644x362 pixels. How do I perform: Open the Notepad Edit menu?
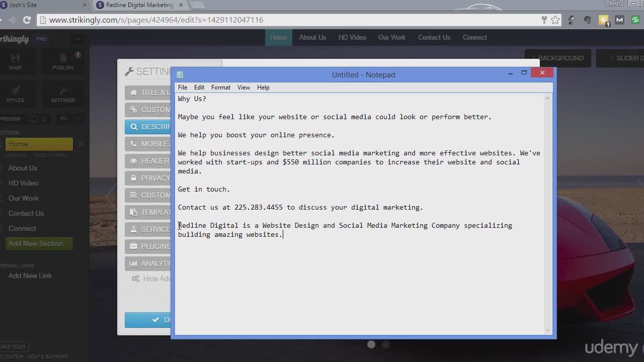(x=199, y=87)
